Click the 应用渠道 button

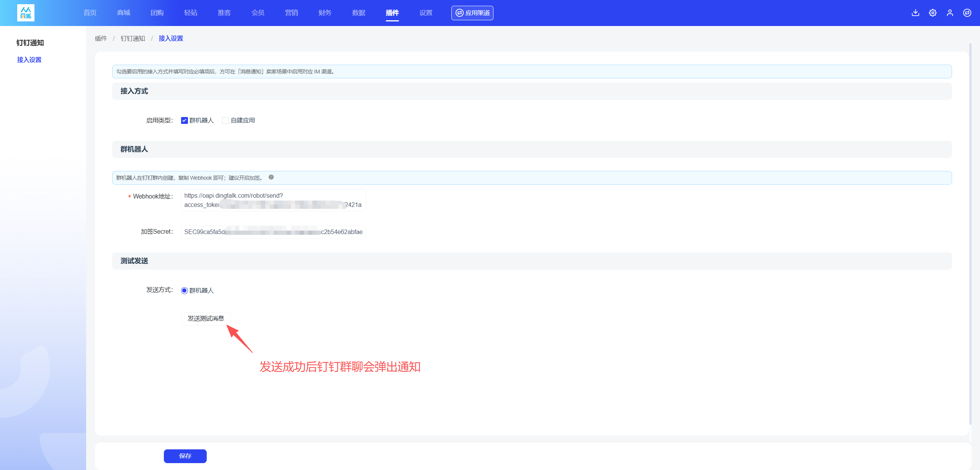tap(472, 13)
